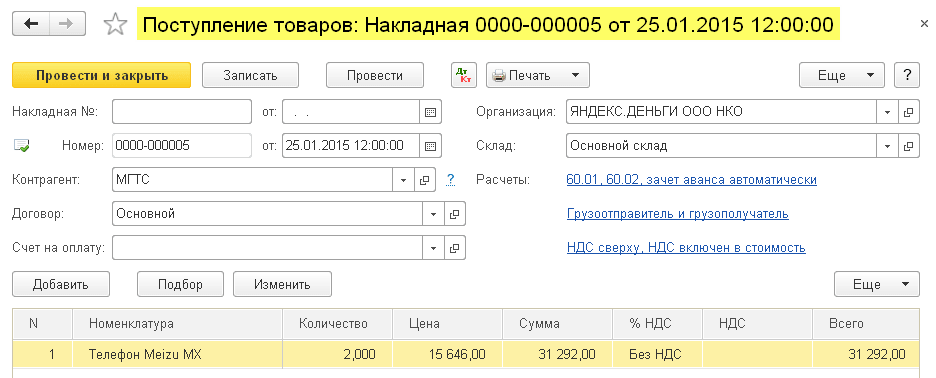Expand the Склад dropdown list
The height and width of the screenshot is (378, 936).
887,145
